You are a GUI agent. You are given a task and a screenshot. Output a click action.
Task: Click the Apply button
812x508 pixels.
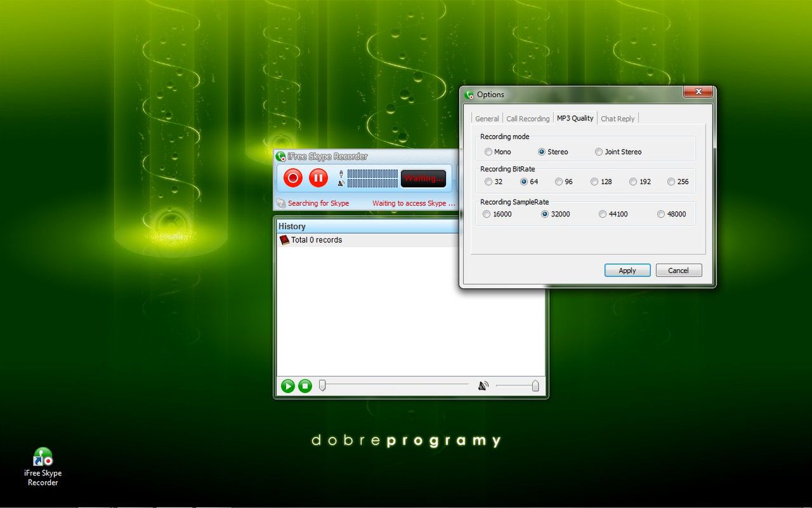pos(627,270)
